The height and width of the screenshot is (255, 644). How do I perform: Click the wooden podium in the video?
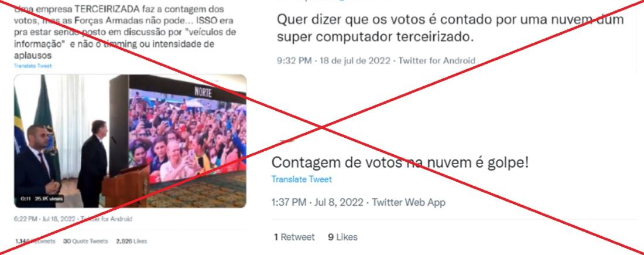(x=125, y=186)
